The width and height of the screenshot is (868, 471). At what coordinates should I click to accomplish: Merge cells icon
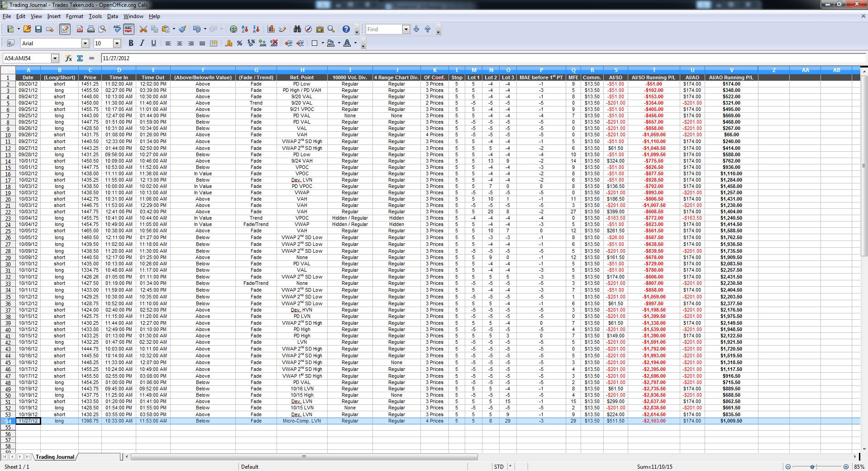(214, 43)
